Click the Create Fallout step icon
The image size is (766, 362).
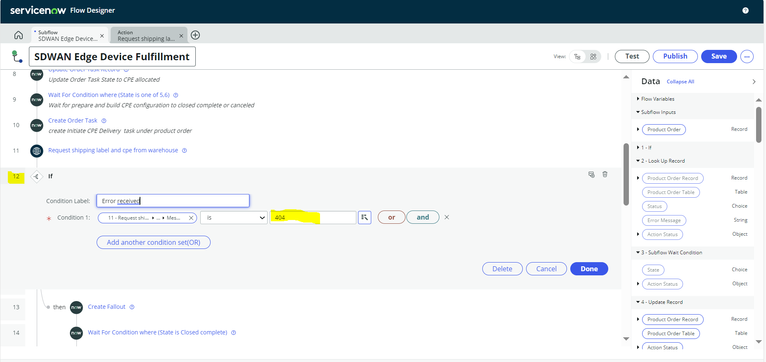pos(76,307)
